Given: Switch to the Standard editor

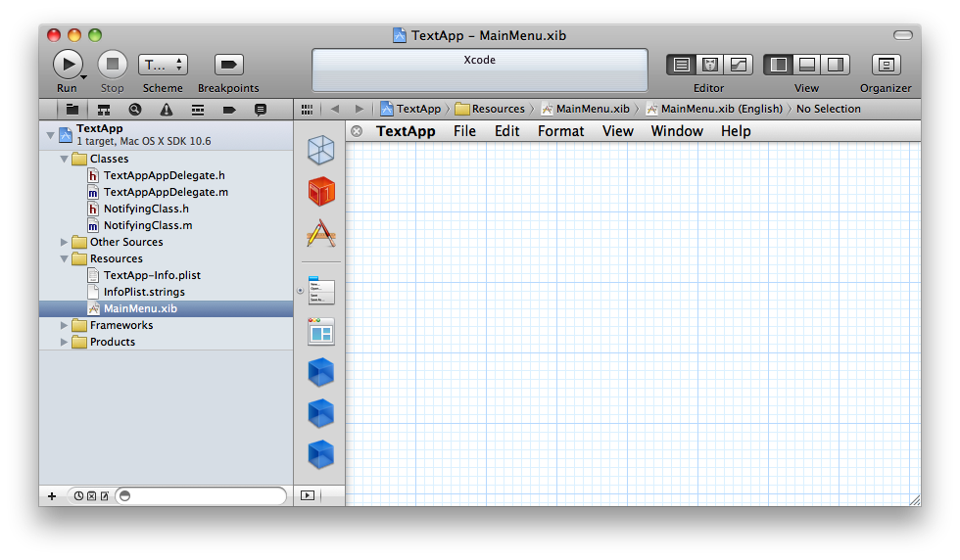Looking at the screenshot, I should coord(682,65).
